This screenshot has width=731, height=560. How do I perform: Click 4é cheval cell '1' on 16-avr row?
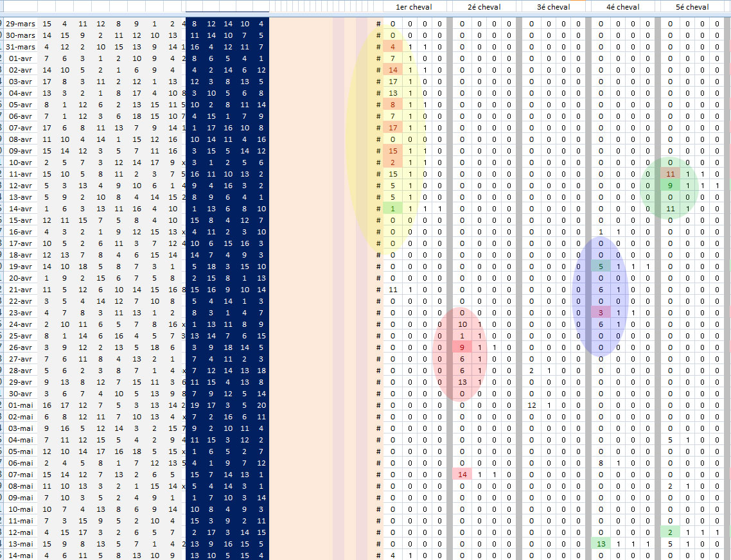[601, 232]
